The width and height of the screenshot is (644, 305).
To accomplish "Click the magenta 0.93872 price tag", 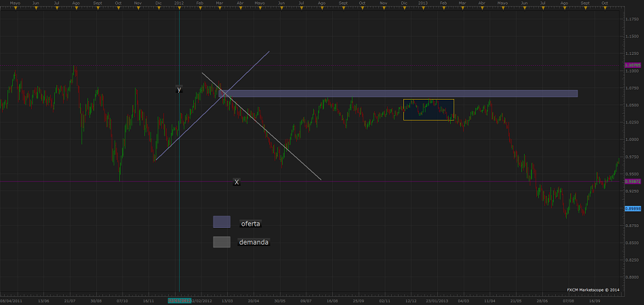I will click(632, 182).
